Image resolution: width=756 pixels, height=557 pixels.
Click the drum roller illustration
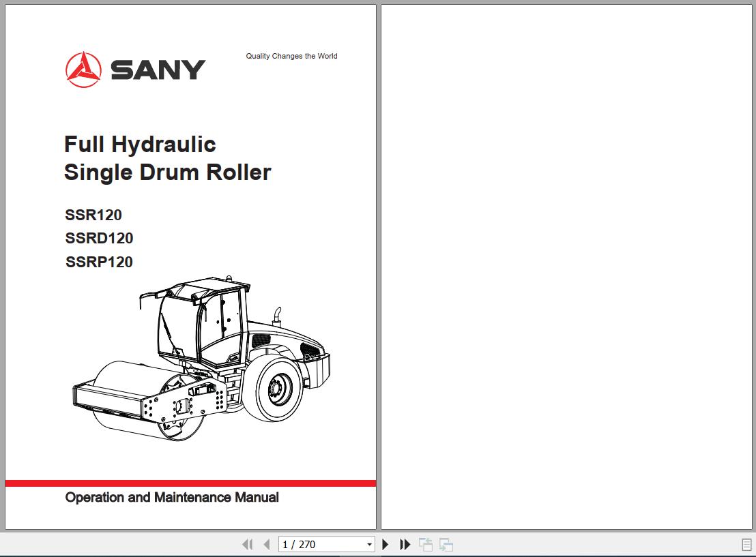click(201, 357)
